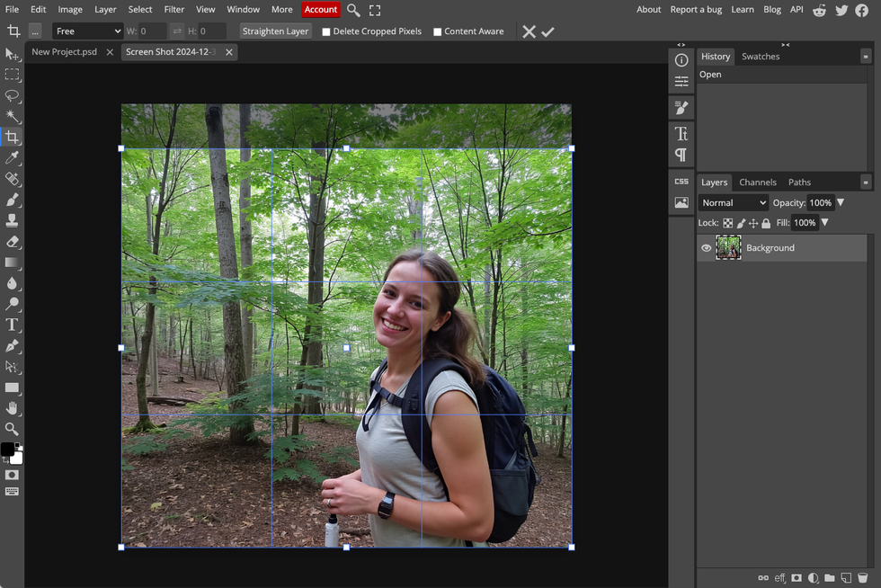
Task: Open the Filter menu
Action: [x=174, y=10]
